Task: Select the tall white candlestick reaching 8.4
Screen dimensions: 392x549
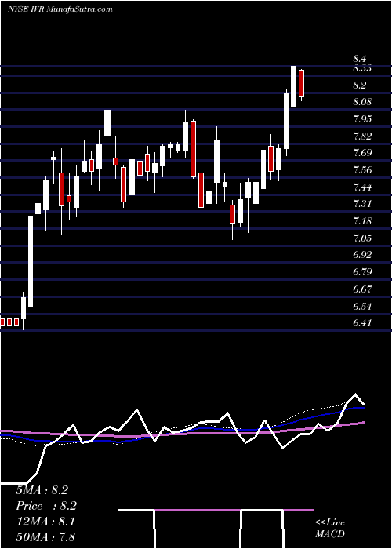Action: (293, 86)
